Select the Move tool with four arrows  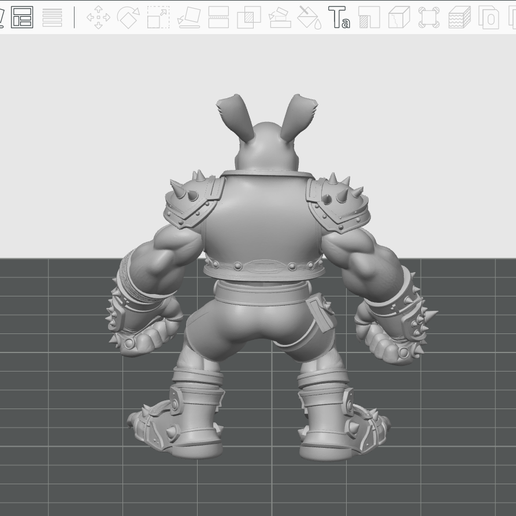click(98, 17)
